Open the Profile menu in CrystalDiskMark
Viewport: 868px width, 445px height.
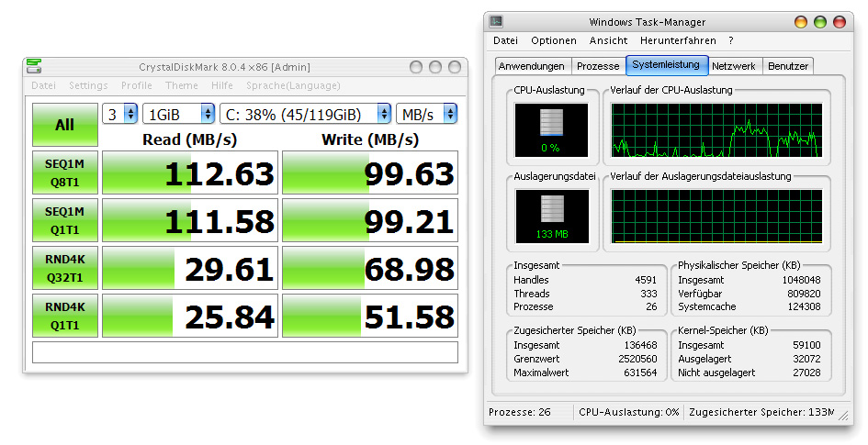(x=136, y=85)
